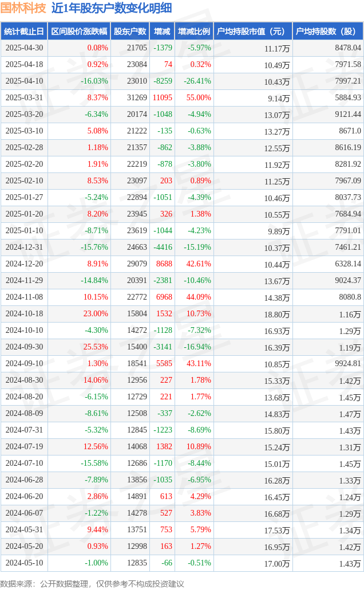Select the 31269 shareholder count cell
This screenshot has width=364, height=589.
[137, 97]
